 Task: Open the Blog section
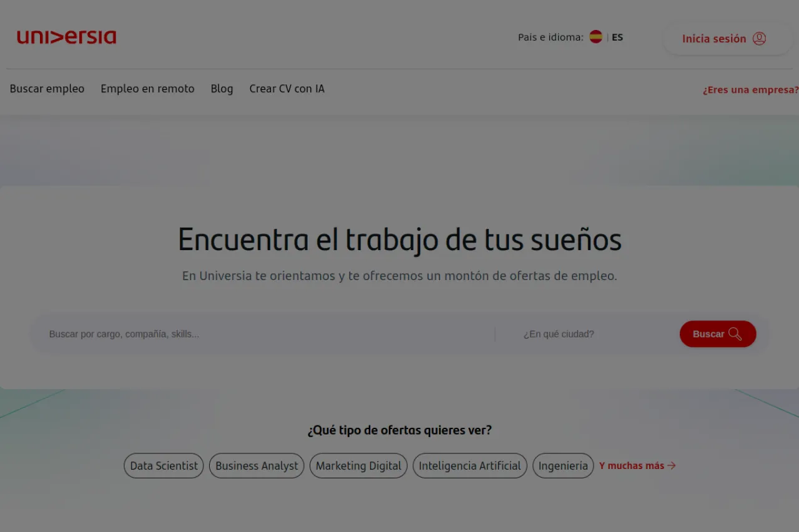pyautogui.click(x=222, y=89)
